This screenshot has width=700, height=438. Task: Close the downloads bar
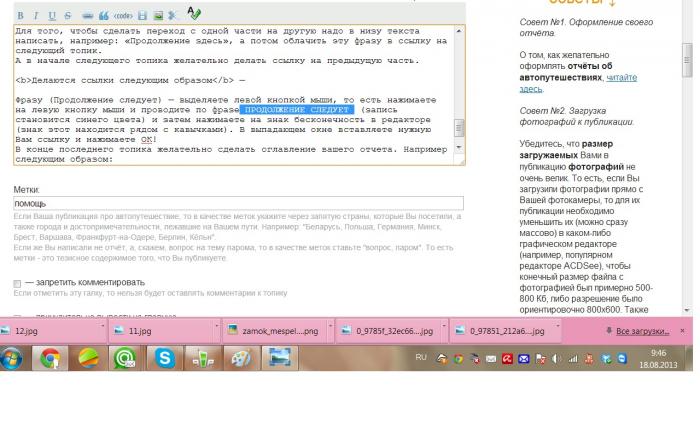683,331
